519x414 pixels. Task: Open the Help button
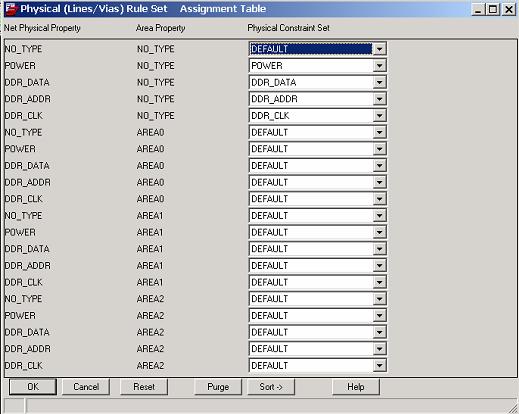pyautogui.click(x=356, y=387)
